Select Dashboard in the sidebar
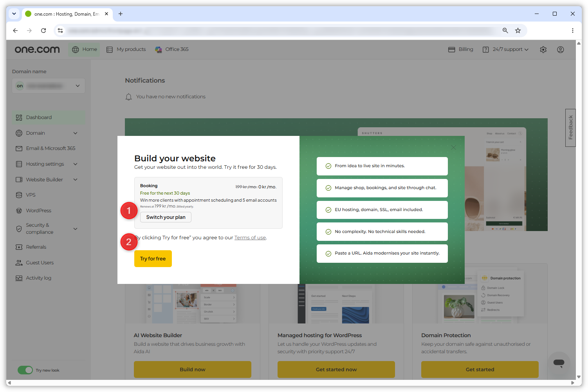588x392 pixels. coord(49,117)
